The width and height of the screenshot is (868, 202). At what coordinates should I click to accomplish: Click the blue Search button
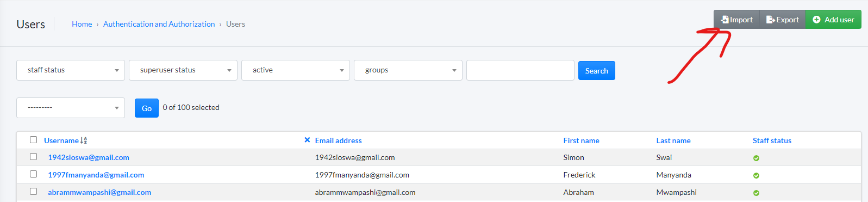coord(597,71)
